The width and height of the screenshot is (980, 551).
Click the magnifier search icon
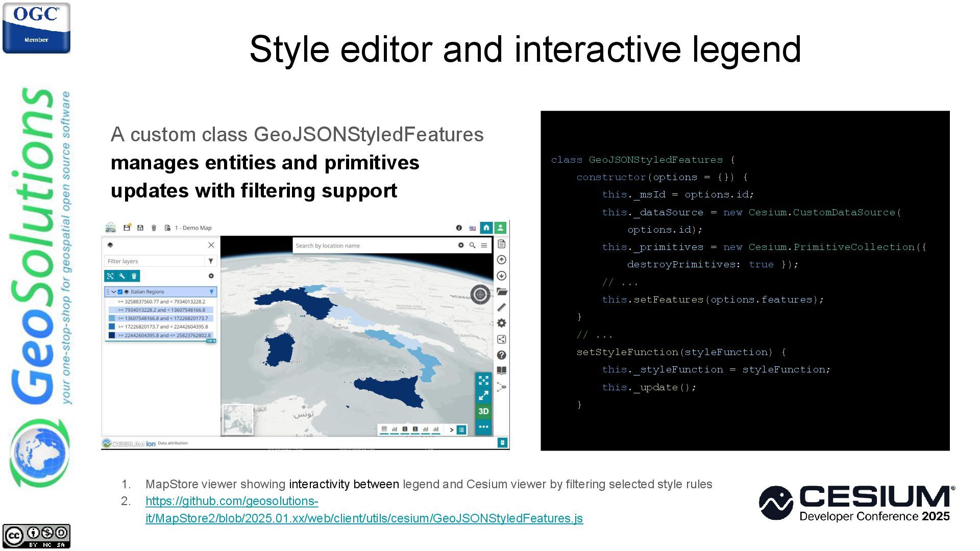pos(473,245)
